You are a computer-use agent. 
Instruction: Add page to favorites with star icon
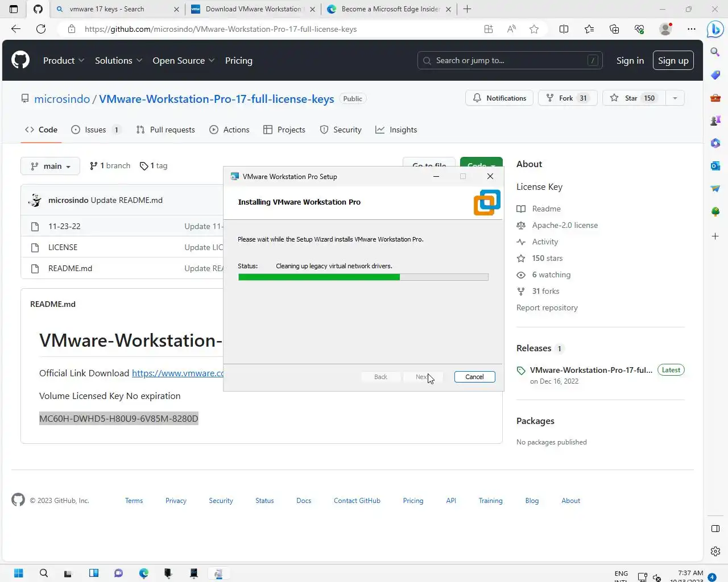click(x=534, y=29)
